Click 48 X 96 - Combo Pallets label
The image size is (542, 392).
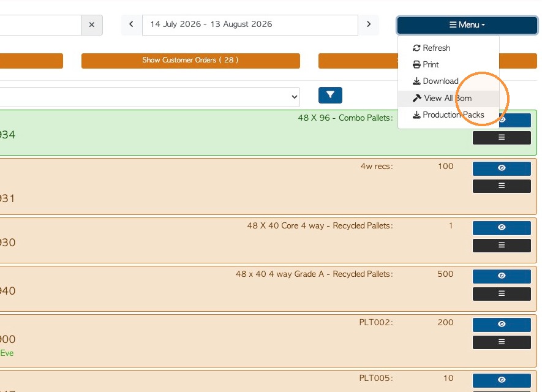coord(345,118)
